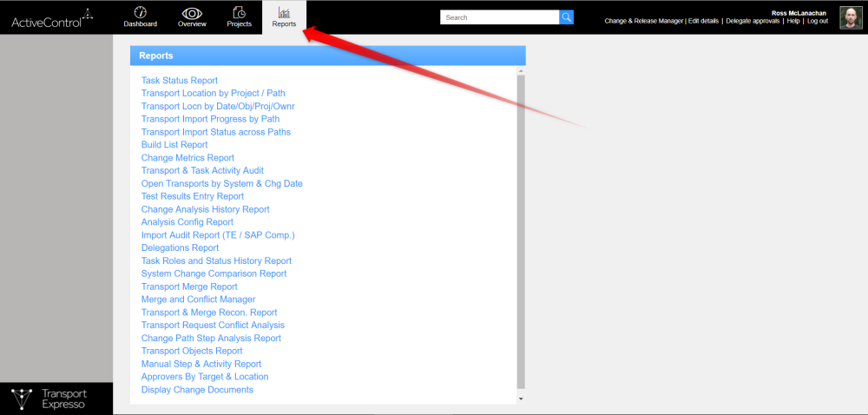868x415 pixels.
Task: Open Change Analysis History Report
Action: 206,209
